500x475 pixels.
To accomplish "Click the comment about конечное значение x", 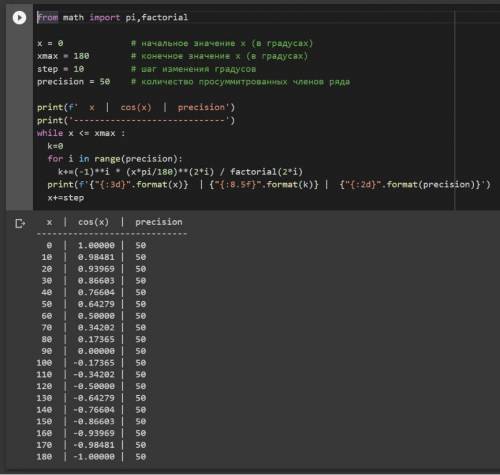I will point(219,56).
